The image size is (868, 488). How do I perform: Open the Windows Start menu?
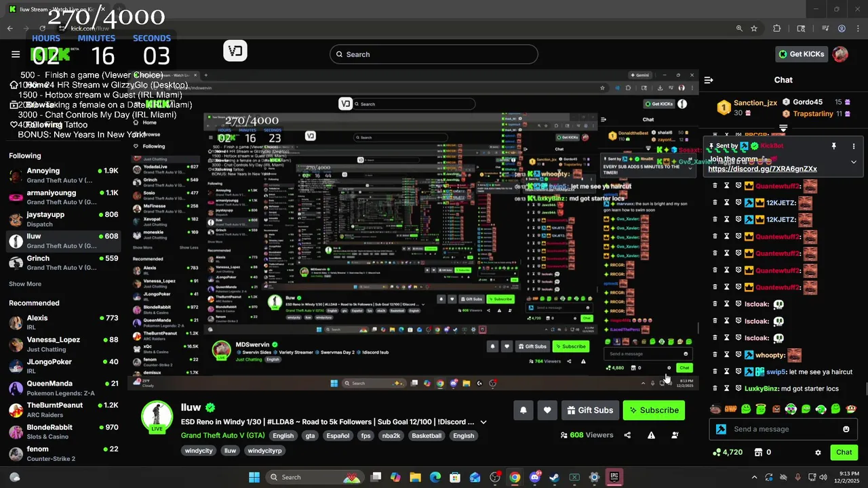[254, 477]
